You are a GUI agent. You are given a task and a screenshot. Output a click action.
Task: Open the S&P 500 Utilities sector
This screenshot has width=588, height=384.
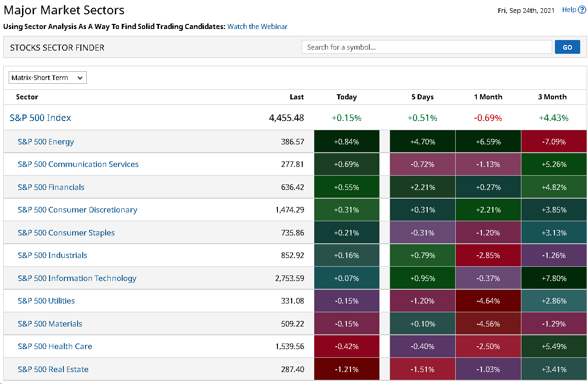[x=46, y=301]
